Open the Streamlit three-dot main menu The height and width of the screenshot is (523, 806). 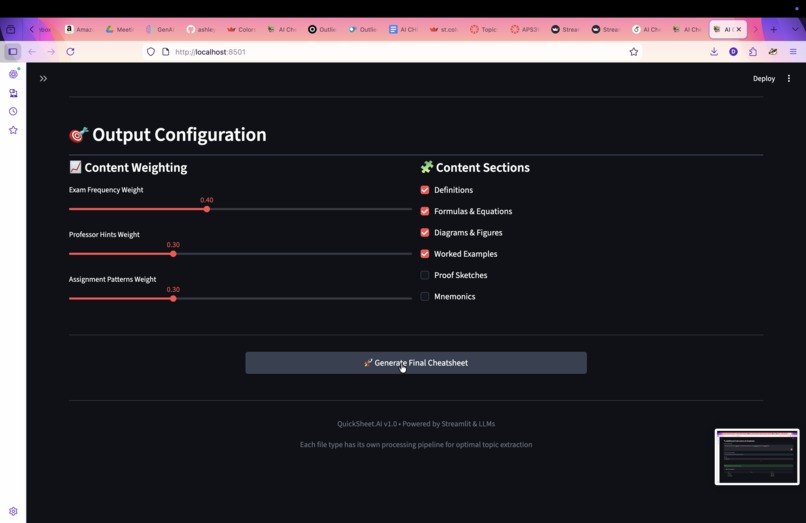pos(789,79)
